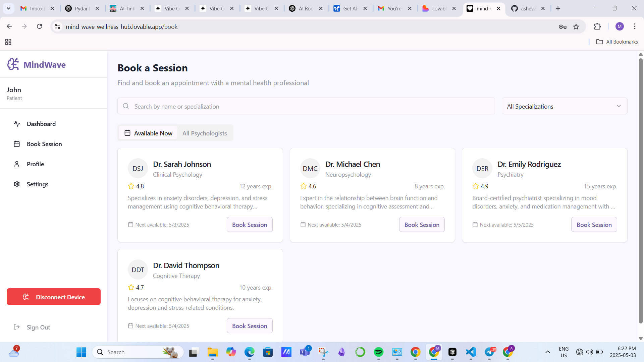Click star rating icon for Dr. Michael Chen
This screenshot has height=362, width=644.
[x=304, y=186]
